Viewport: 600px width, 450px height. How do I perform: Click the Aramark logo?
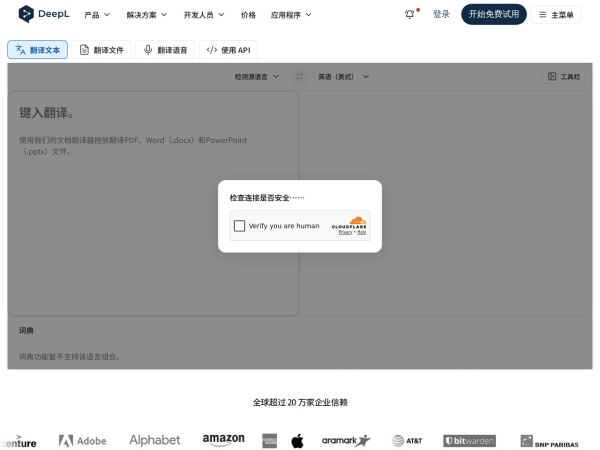tap(346, 441)
